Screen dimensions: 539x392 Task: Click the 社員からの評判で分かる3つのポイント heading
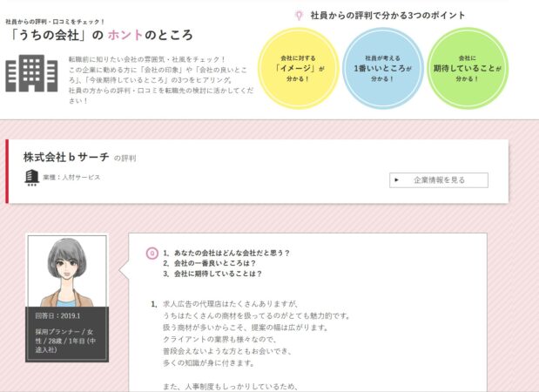click(x=387, y=16)
